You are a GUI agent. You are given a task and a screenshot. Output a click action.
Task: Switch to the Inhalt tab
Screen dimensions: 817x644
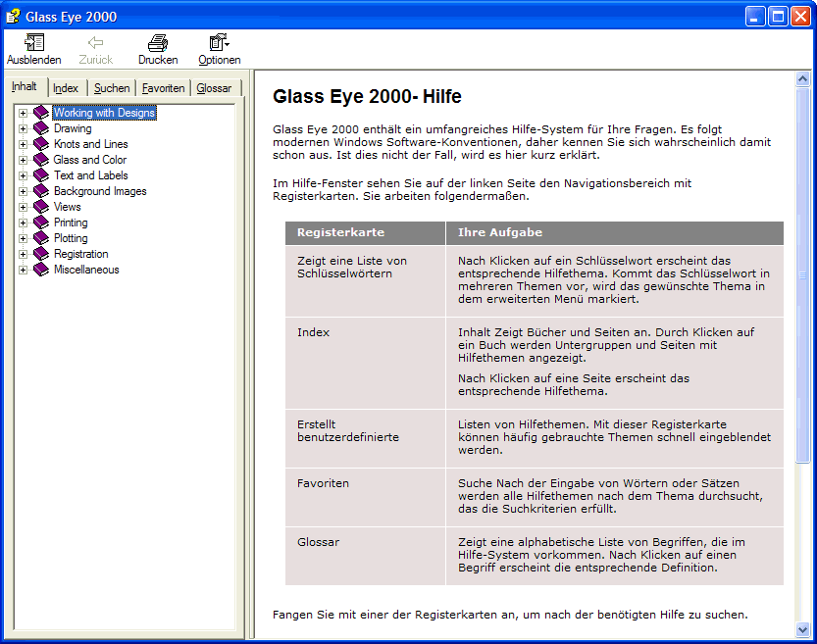tap(25, 86)
